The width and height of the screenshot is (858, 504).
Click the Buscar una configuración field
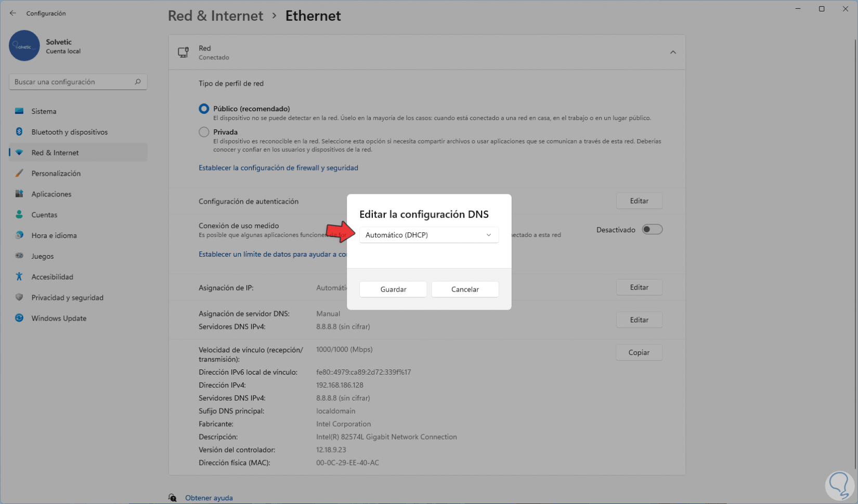tap(72, 82)
